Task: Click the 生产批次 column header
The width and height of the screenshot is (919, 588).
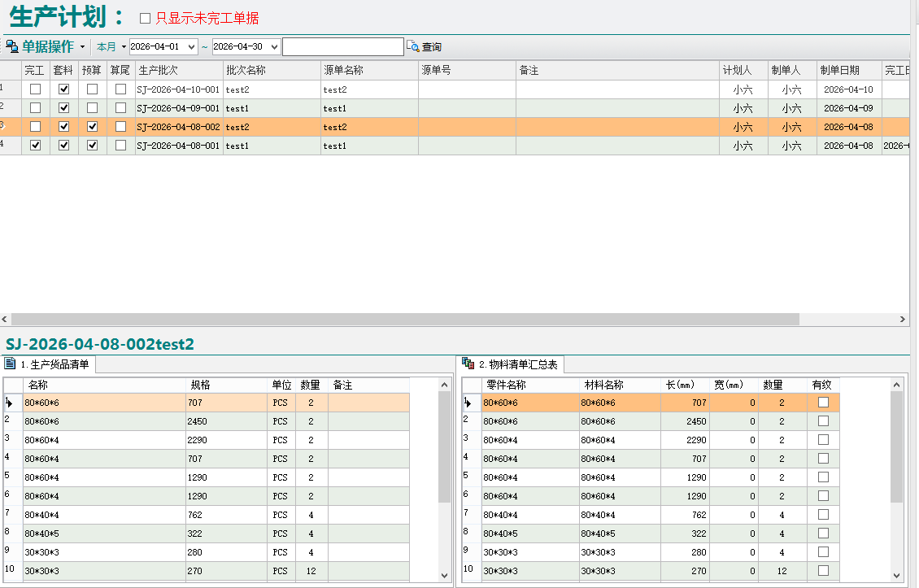Action: pos(179,71)
